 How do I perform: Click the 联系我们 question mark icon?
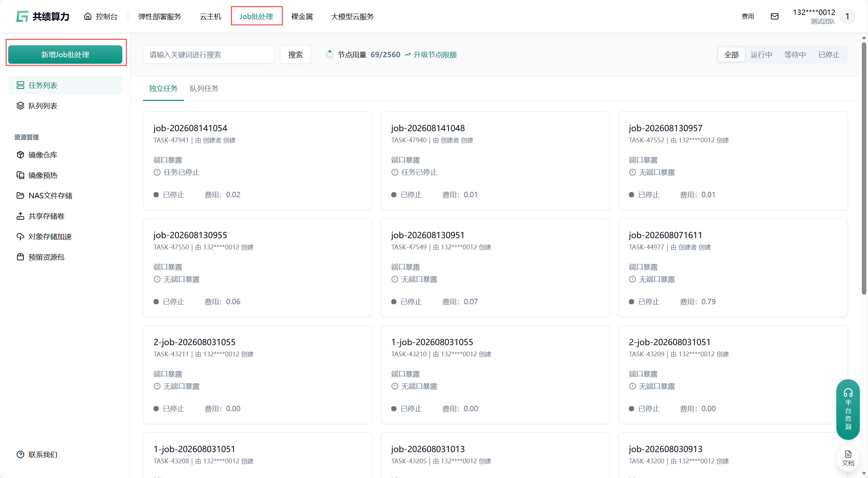click(20, 454)
